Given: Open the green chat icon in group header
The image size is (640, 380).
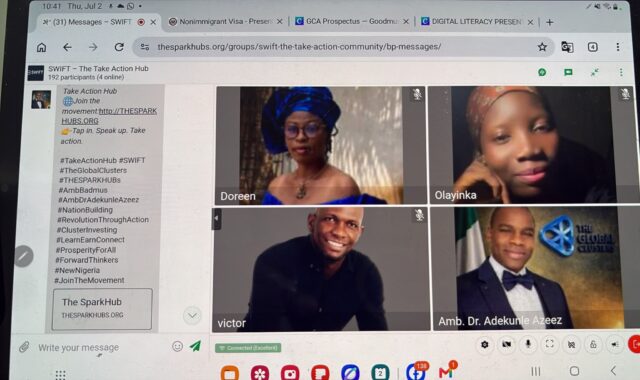Looking at the screenshot, I should coord(568,72).
